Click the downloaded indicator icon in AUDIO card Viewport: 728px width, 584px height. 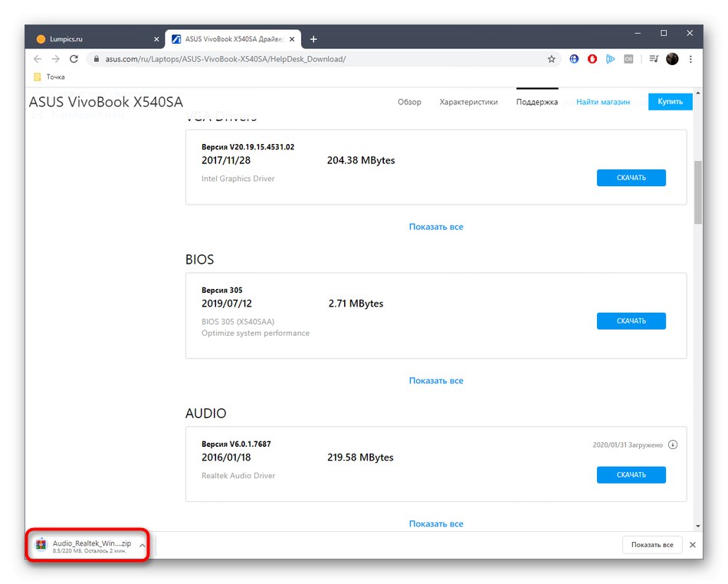coord(672,445)
